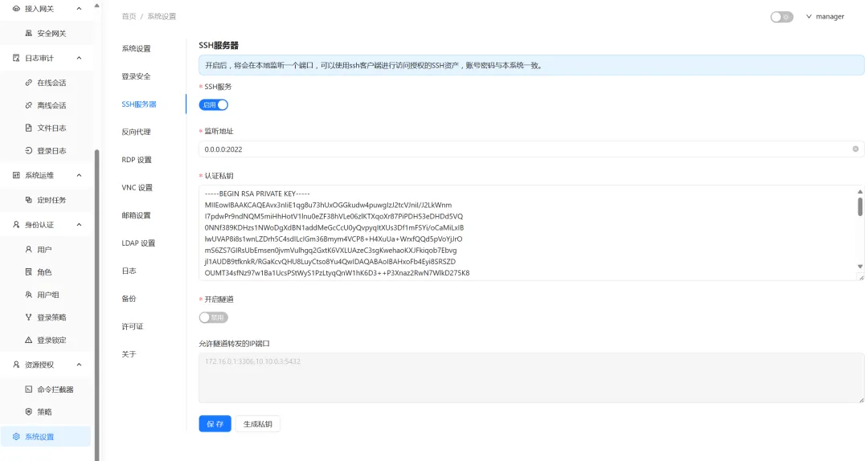Screen dimensions: 868x461
Task: Click the 定时任务 icon
Action: tap(29, 200)
